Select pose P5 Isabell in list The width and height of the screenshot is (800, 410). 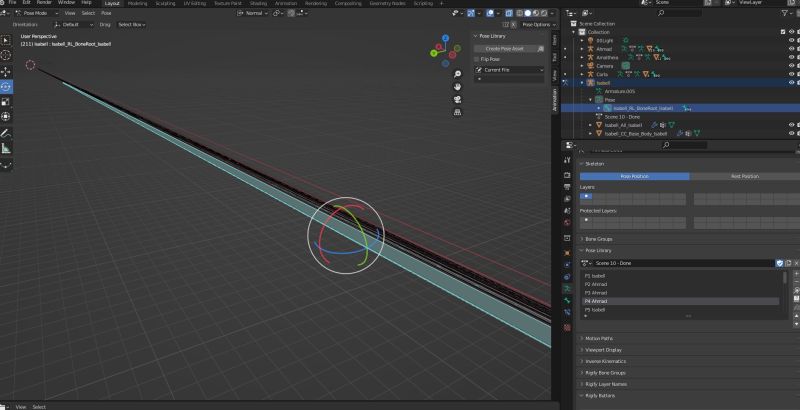(x=682, y=310)
